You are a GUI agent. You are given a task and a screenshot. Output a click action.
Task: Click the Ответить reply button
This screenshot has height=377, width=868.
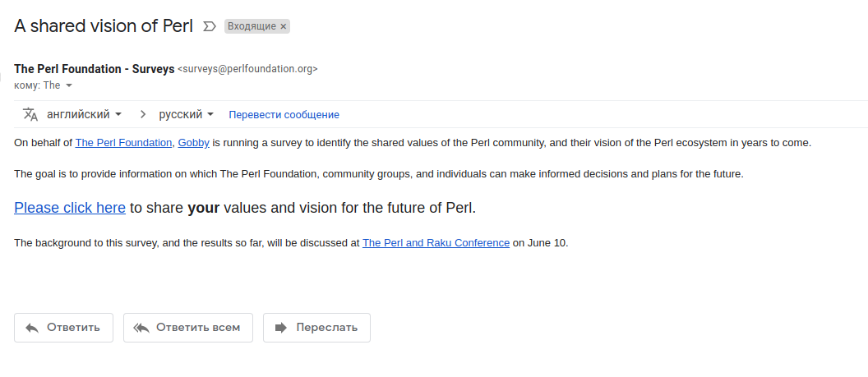63,328
